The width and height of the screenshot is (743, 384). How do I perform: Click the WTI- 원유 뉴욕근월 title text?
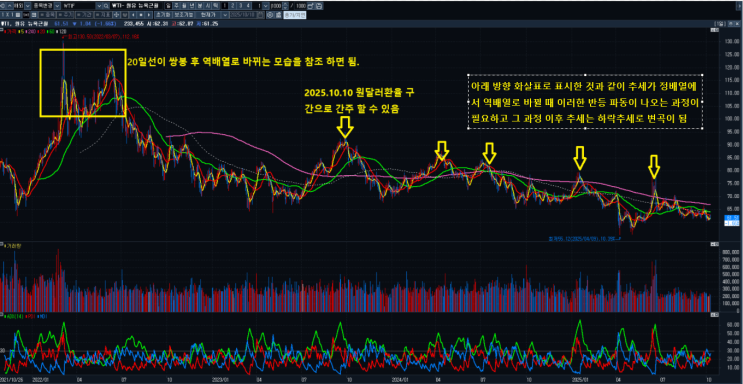click(135, 6)
